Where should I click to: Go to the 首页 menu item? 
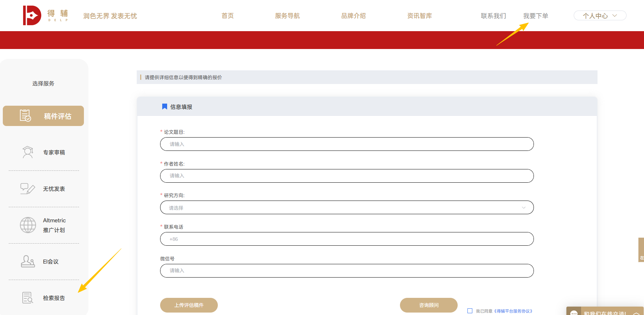[x=227, y=15]
